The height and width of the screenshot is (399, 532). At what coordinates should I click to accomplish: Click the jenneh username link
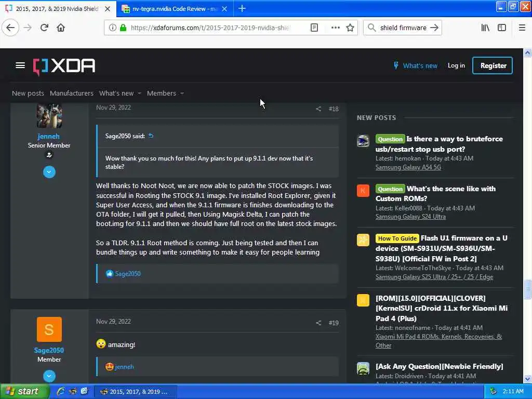pyautogui.click(x=48, y=137)
